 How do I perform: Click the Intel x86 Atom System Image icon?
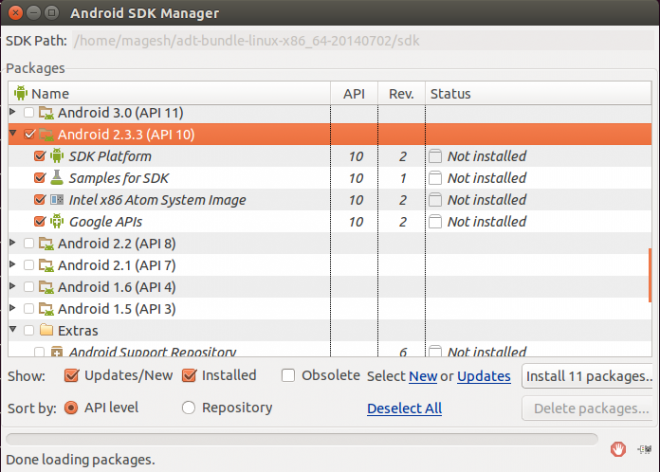[x=57, y=200]
